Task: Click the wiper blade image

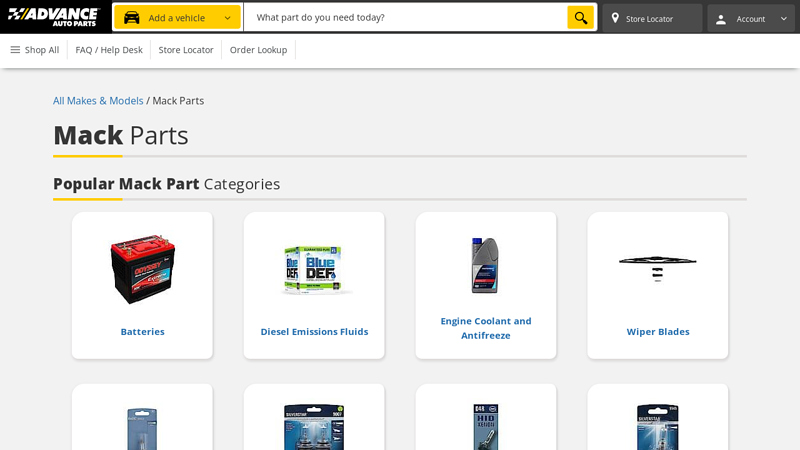Action: coord(658,268)
